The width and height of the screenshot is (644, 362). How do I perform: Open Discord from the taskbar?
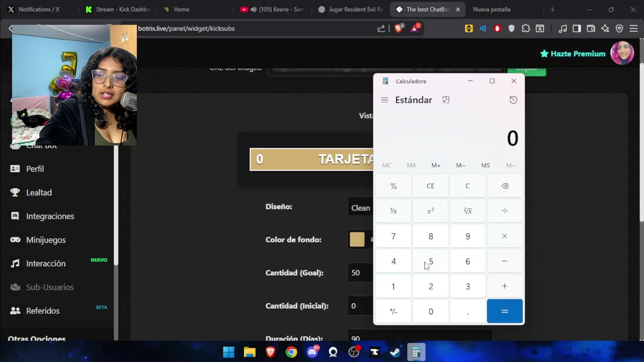point(312,352)
